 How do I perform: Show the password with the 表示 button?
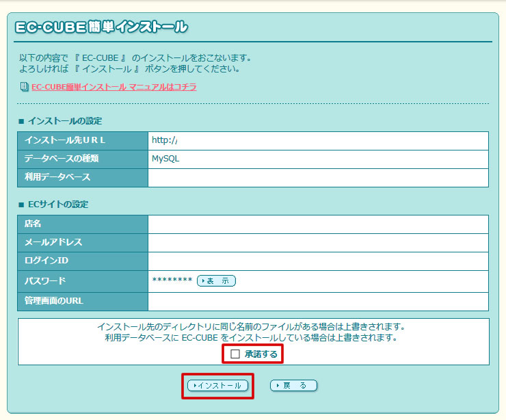pyautogui.click(x=216, y=280)
